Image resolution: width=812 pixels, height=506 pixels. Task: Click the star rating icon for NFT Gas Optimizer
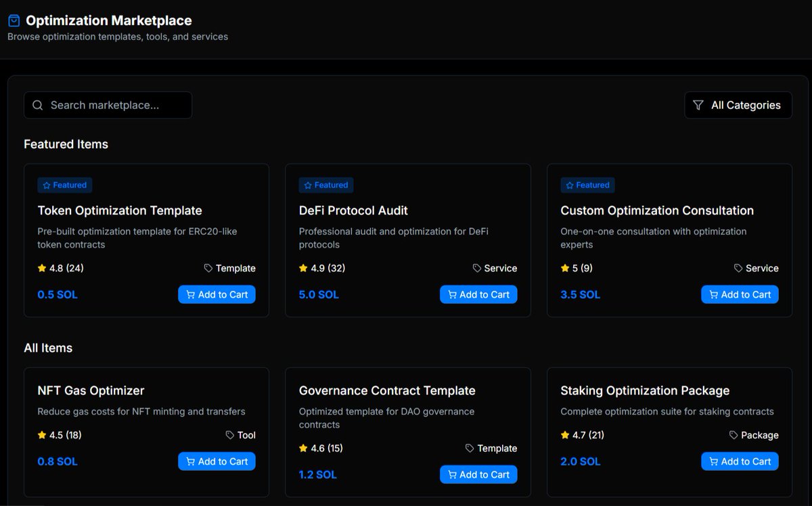point(42,435)
